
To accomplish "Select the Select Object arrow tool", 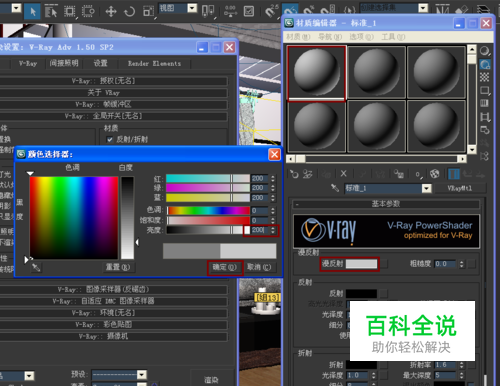I will [x=33, y=12].
